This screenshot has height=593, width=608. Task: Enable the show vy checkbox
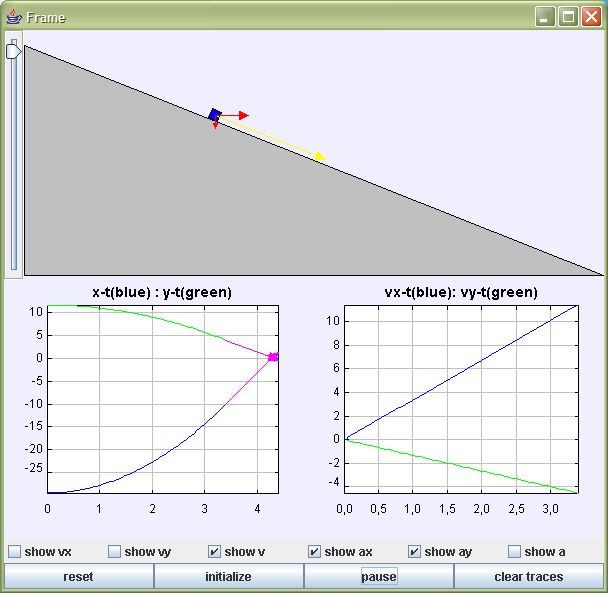(114, 552)
